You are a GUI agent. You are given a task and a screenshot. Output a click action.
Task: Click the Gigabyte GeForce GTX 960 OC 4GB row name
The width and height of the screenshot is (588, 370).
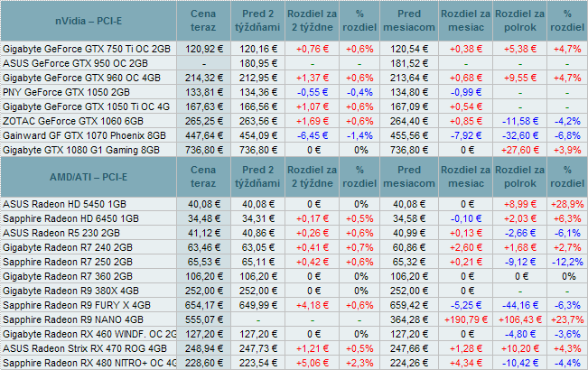click(81, 78)
